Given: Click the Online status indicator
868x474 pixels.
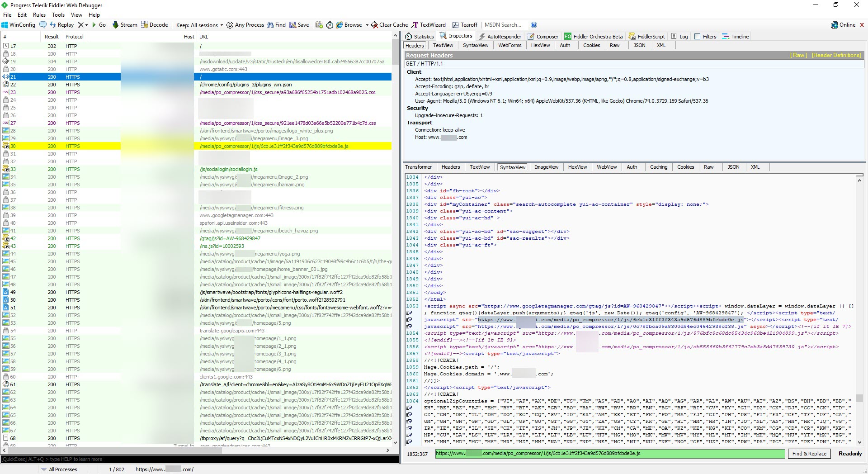Looking at the screenshot, I should pos(843,25).
